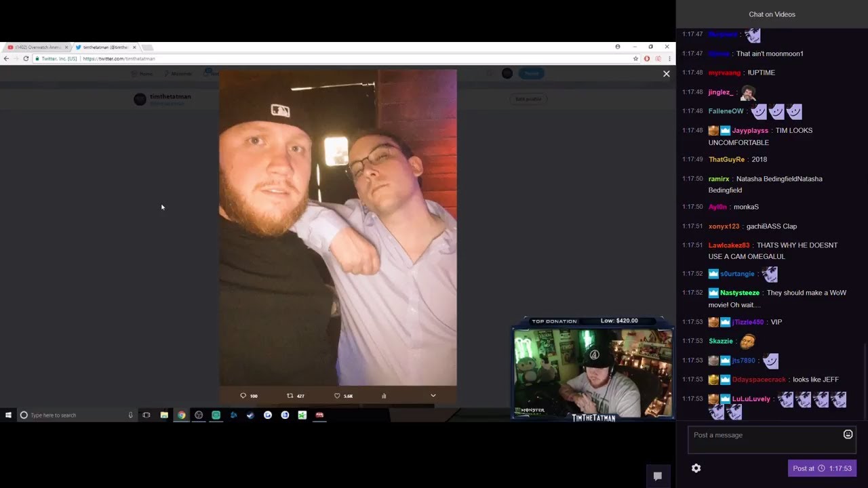Click the dimmed Tweet button
Screen dimensions: 868x488
coord(532,73)
